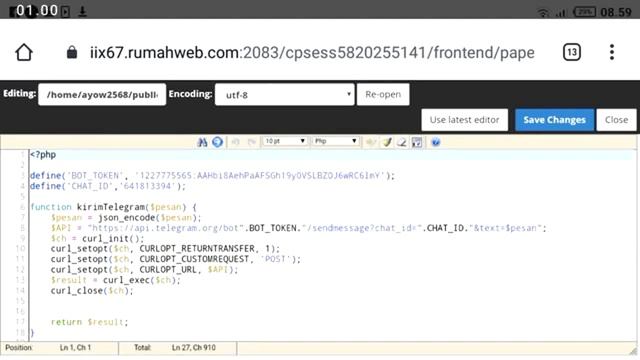
Task: Click Use latest editor button
Action: [x=464, y=120]
